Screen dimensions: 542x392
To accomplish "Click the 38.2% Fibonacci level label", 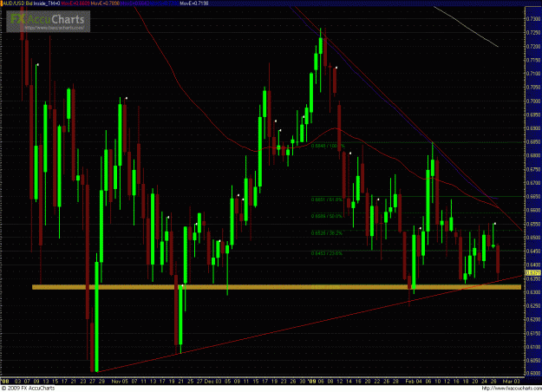I will (327, 233).
